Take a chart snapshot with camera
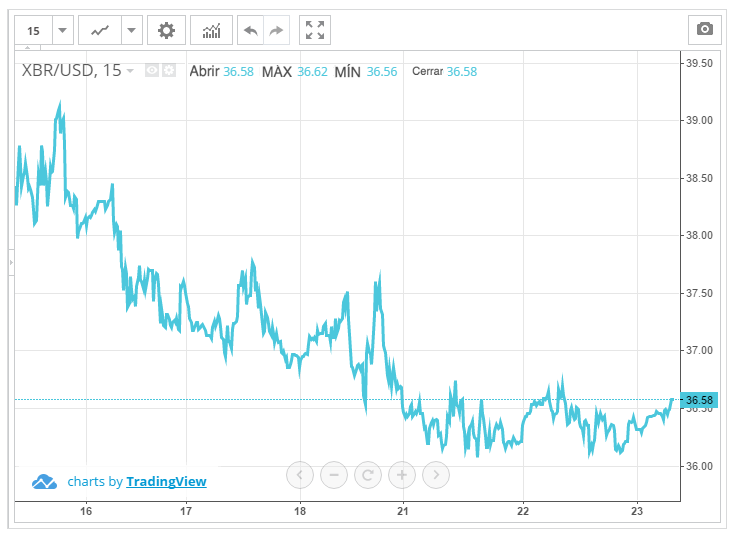This screenshot has height=544, width=744. pos(705,30)
